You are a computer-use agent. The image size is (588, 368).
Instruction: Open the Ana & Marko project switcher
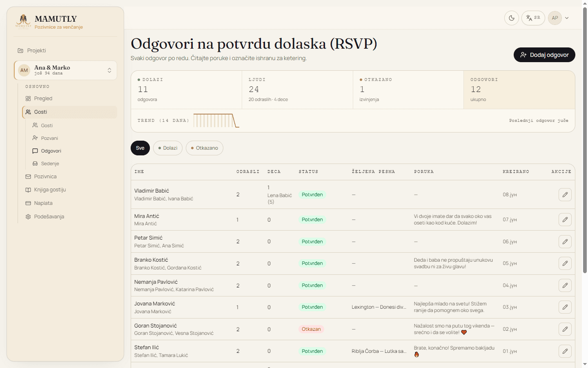coord(65,70)
